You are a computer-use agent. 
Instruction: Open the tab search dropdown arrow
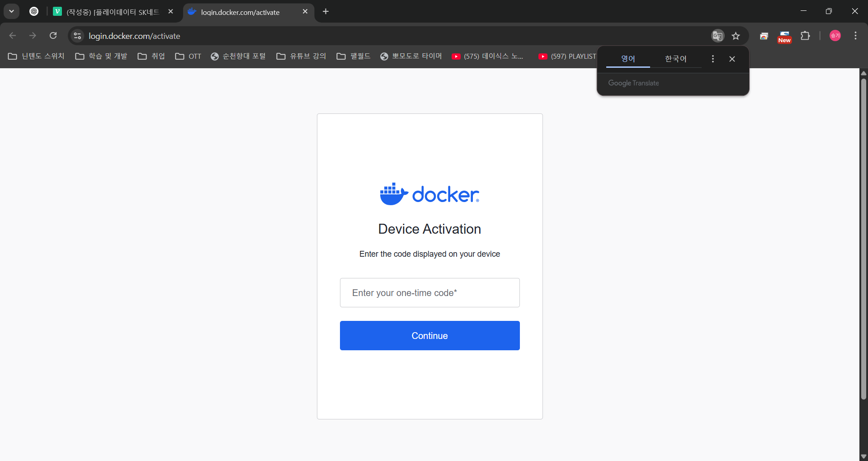(x=11, y=11)
